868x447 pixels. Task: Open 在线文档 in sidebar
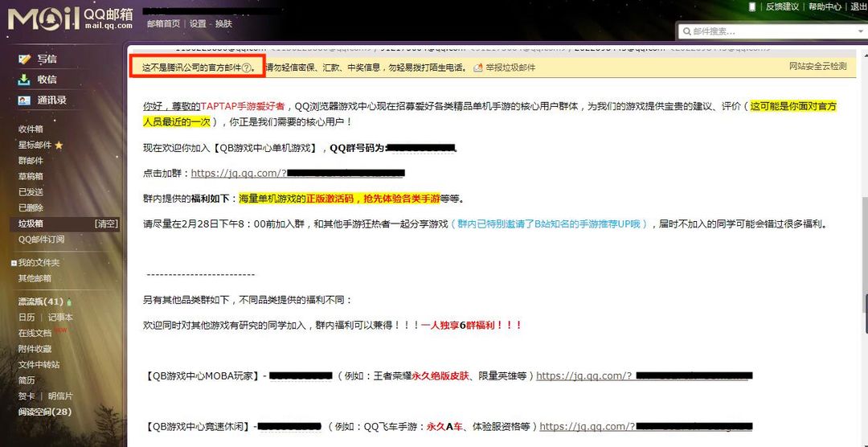[x=35, y=334]
